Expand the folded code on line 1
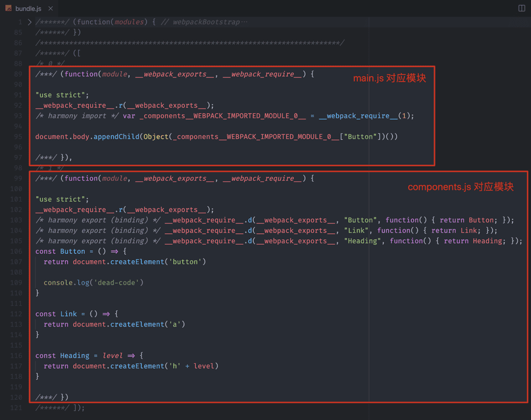The width and height of the screenshot is (531, 420). pos(30,22)
